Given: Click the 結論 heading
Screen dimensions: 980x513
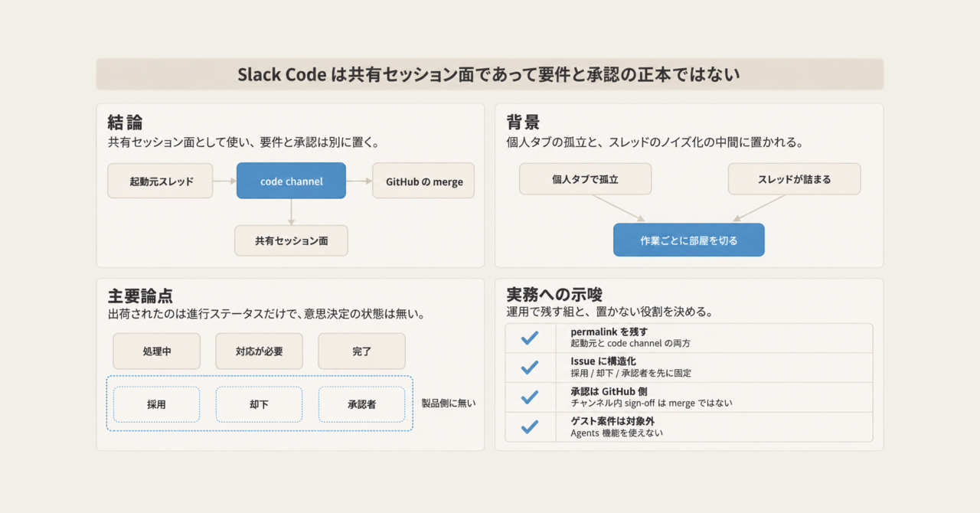Looking at the screenshot, I should point(125,123).
